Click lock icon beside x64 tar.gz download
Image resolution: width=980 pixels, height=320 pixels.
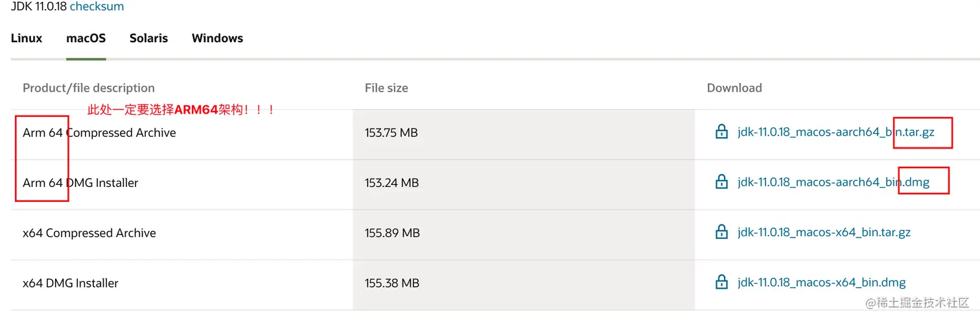(x=721, y=232)
